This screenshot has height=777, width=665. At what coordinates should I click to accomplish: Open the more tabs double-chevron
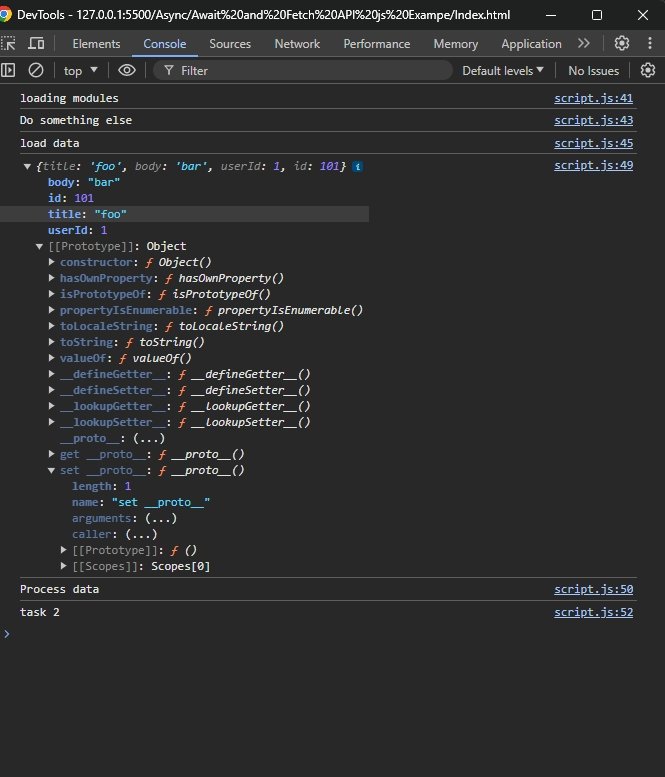pos(584,44)
